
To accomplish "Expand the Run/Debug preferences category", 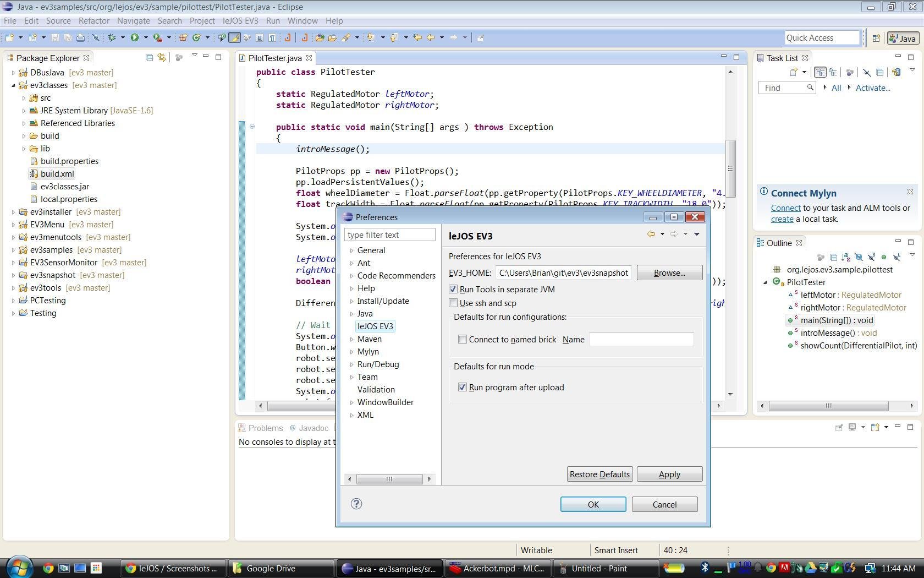I will [x=352, y=364].
